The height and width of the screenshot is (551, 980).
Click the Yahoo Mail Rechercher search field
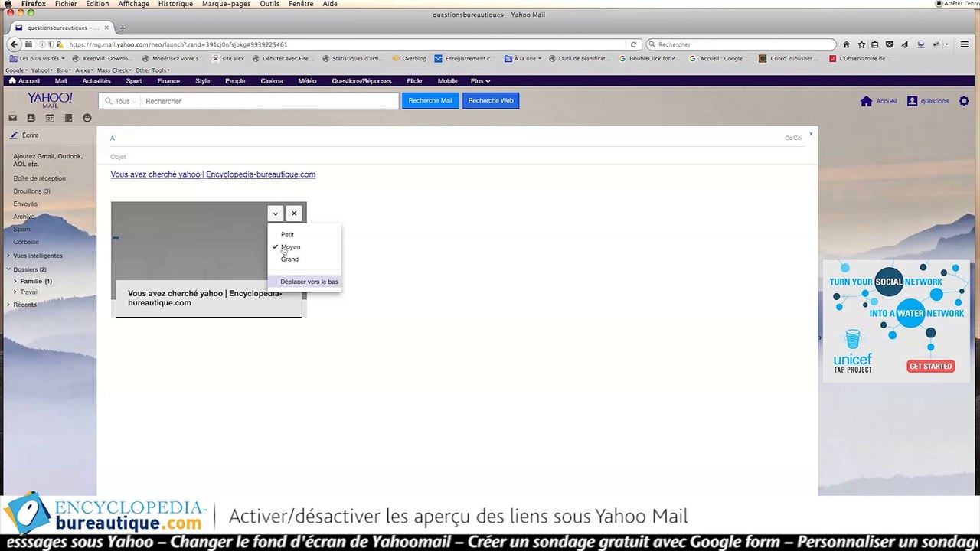point(269,101)
